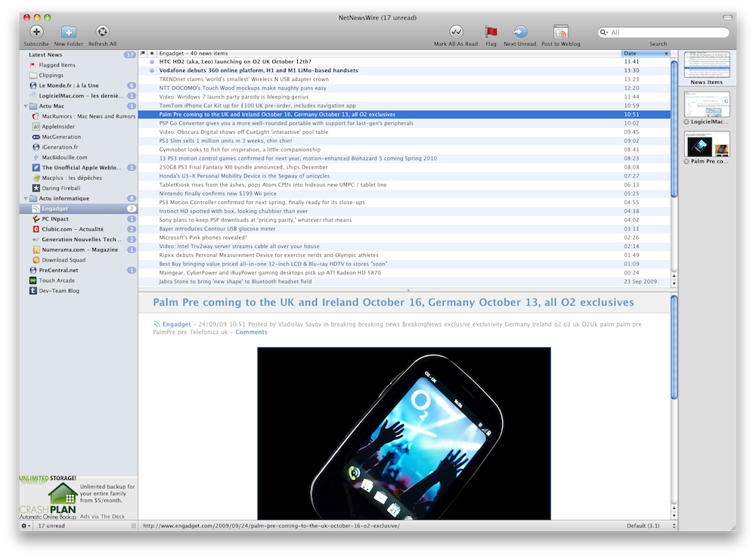The height and width of the screenshot is (558, 756).
Task: Switch to the News Items tab thumbnail
Action: coord(707,64)
